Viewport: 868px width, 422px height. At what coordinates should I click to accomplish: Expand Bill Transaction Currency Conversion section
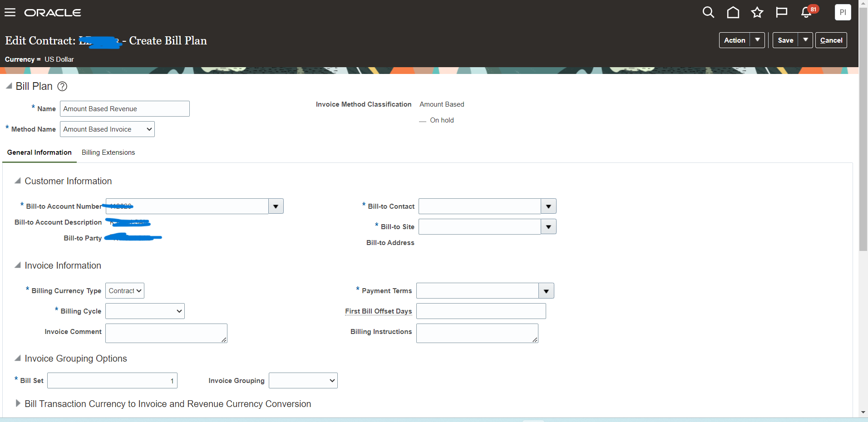[x=17, y=403]
